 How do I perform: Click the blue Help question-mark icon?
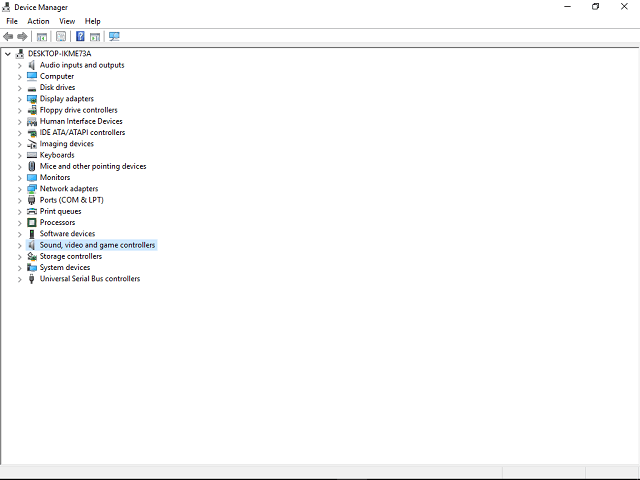80,36
